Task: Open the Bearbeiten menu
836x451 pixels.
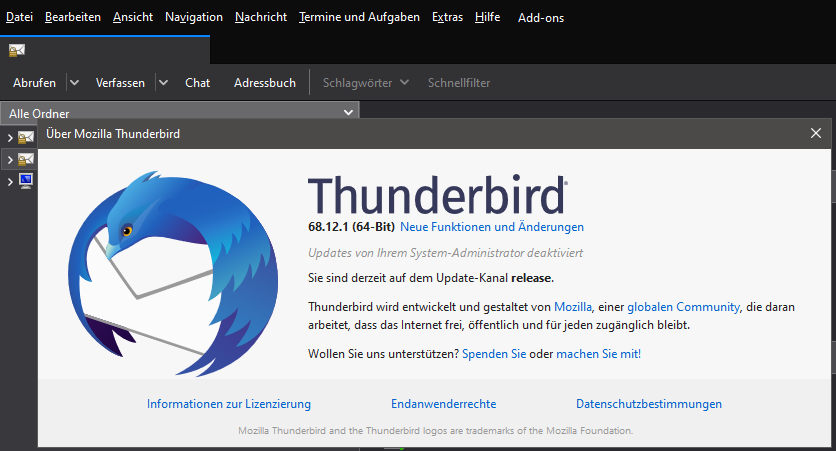Action: [x=73, y=17]
